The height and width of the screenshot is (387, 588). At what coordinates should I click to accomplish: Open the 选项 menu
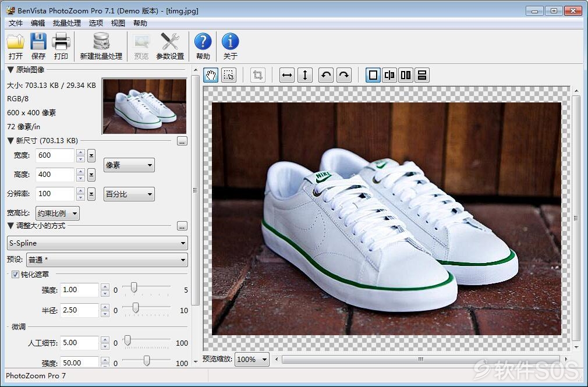[96, 23]
